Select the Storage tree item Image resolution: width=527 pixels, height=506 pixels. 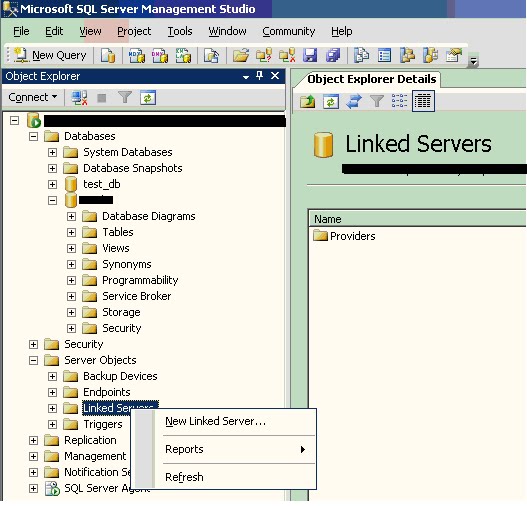pyautogui.click(x=121, y=312)
